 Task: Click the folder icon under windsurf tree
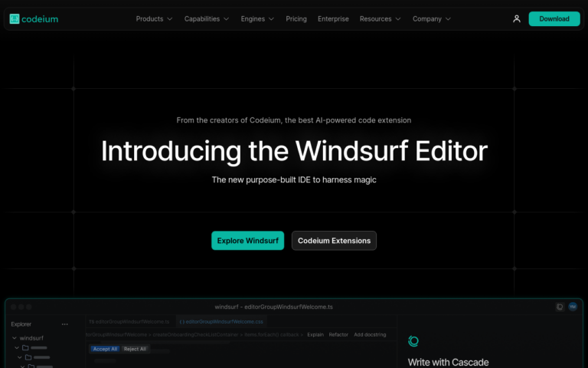24,348
